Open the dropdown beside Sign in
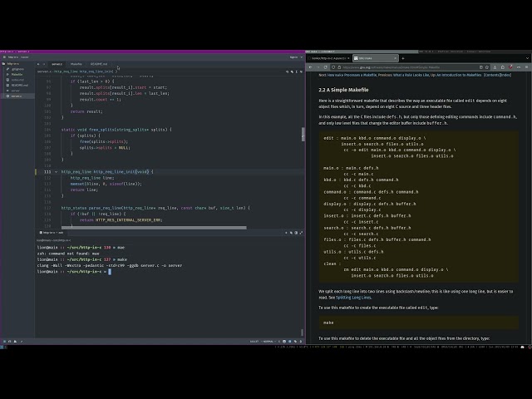Viewport: 532px width, 399px height. (301, 57)
